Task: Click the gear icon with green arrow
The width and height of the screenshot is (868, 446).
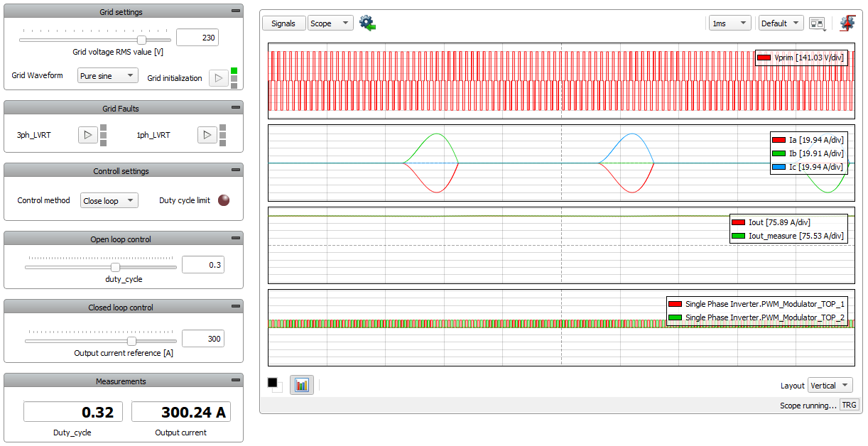Action: point(367,23)
